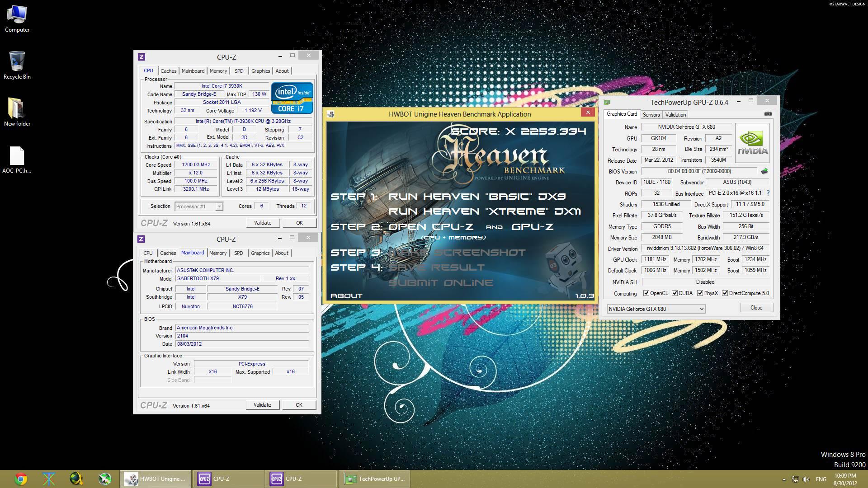The image size is (868, 488).
Task: Toggle the DirectCompute 5.0 checkbox in GPU-Z
Action: click(725, 293)
